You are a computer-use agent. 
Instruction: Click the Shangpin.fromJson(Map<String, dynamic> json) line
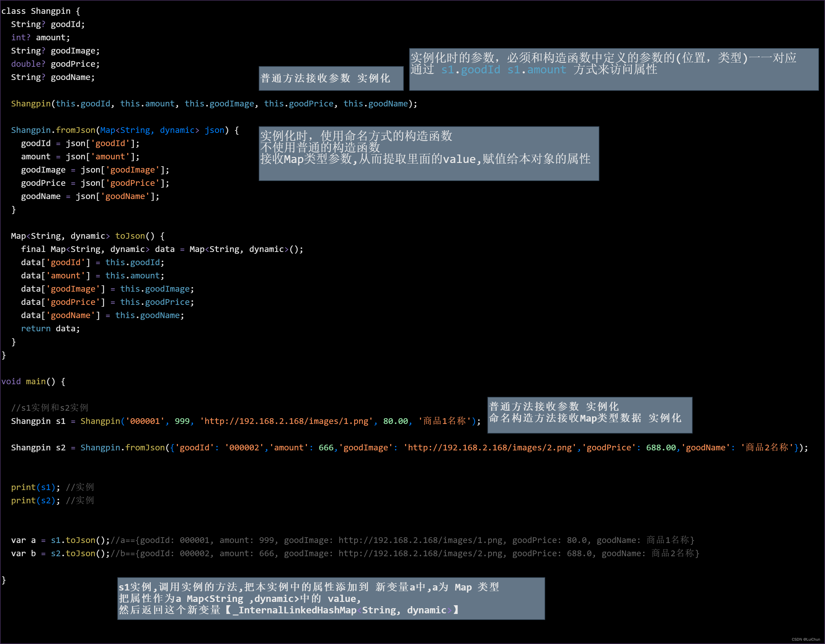point(125,130)
